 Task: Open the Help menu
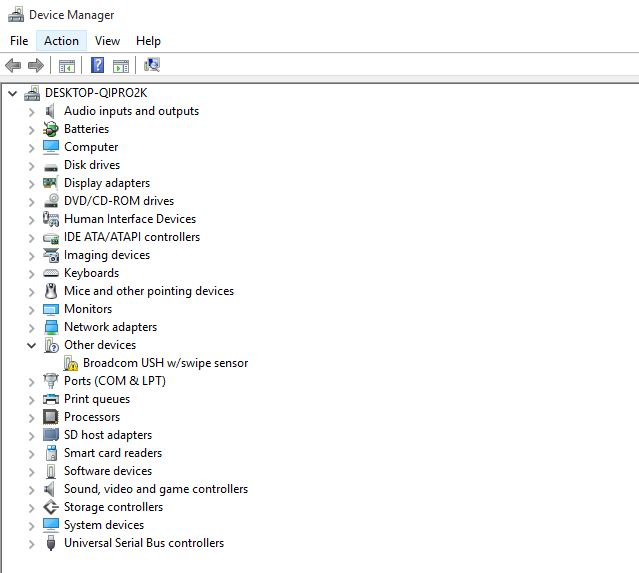tap(148, 41)
